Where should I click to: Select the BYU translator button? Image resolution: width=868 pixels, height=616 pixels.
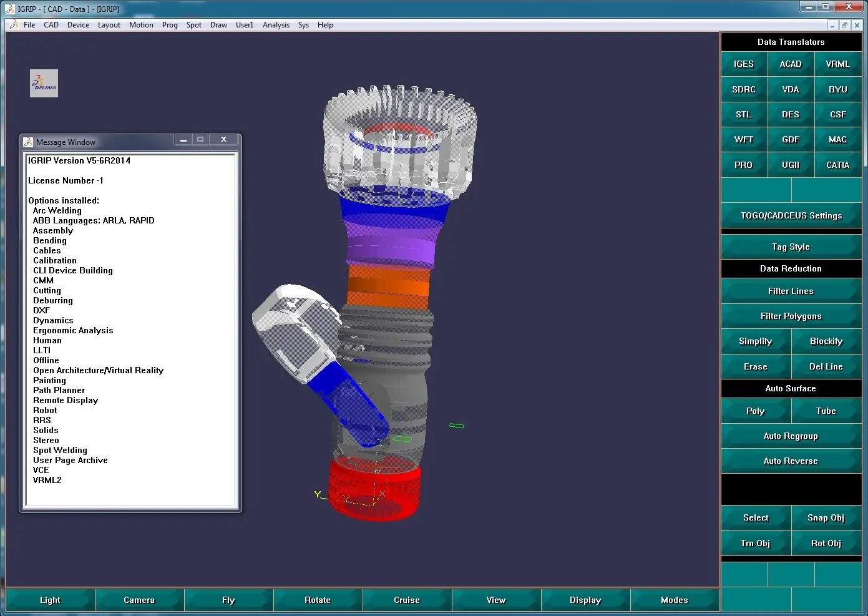(x=838, y=90)
